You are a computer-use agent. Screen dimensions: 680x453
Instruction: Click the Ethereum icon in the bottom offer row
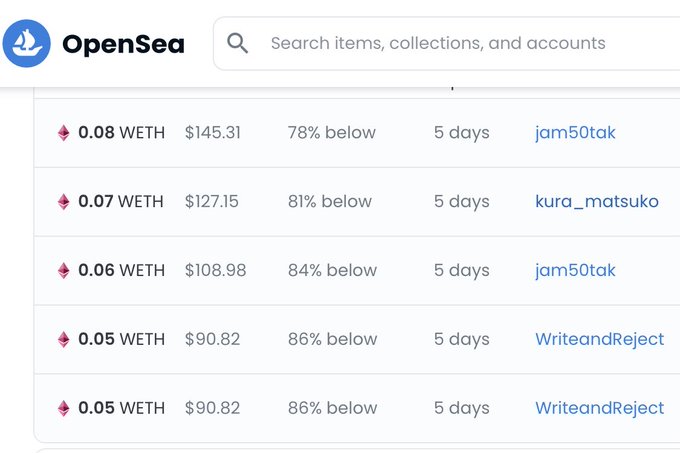click(64, 408)
